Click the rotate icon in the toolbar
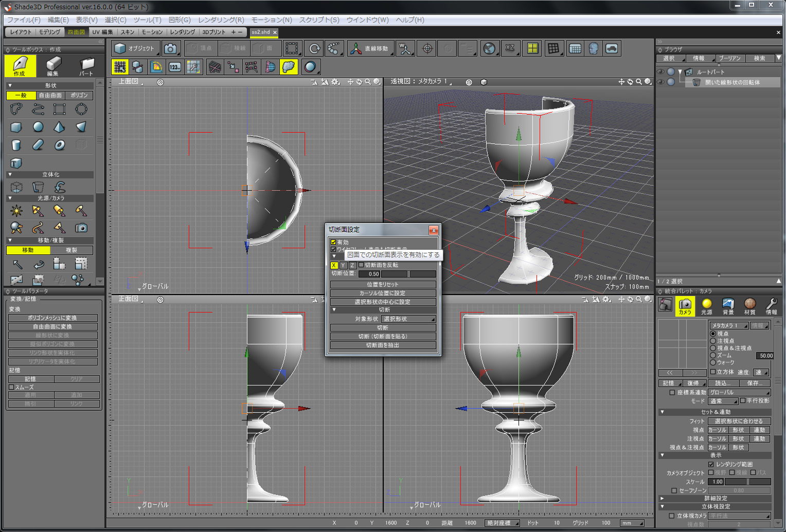Screen dimensions: 786x532 point(313,48)
